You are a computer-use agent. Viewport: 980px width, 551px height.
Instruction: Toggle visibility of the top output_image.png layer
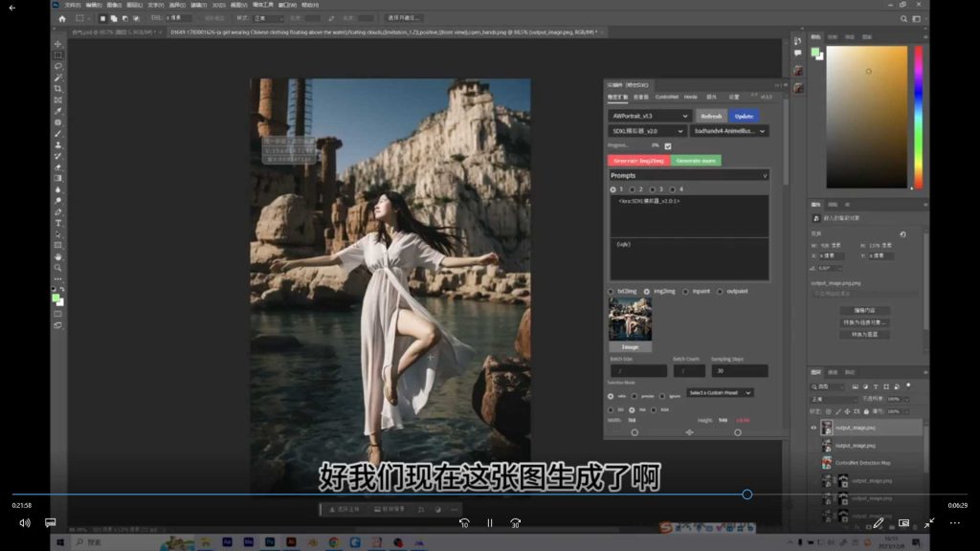(813, 428)
